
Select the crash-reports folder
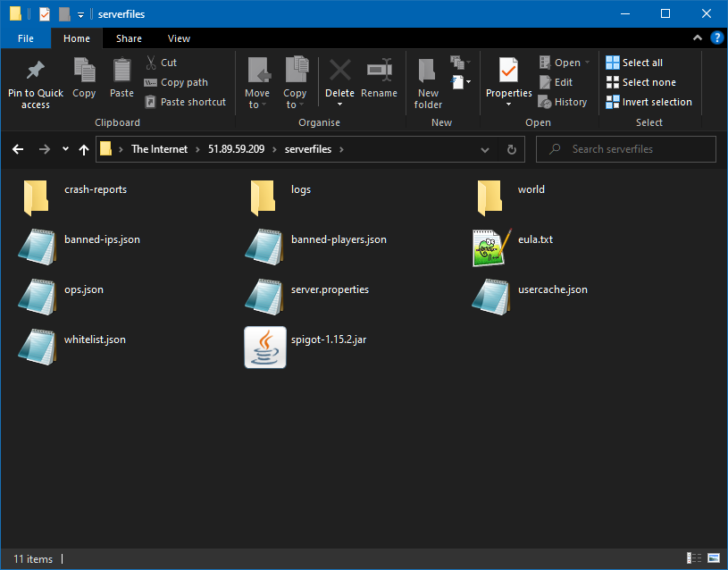point(74,197)
